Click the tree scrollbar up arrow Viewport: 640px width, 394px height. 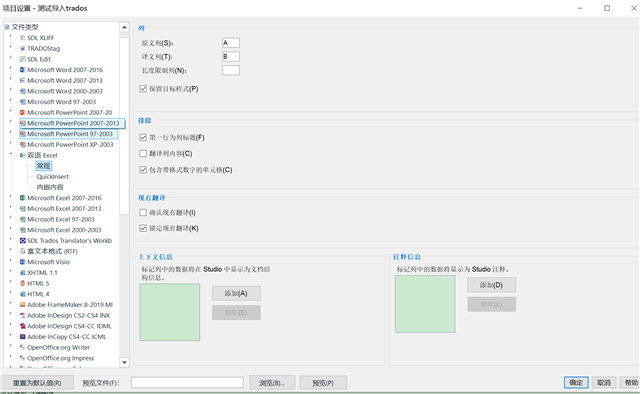click(124, 27)
